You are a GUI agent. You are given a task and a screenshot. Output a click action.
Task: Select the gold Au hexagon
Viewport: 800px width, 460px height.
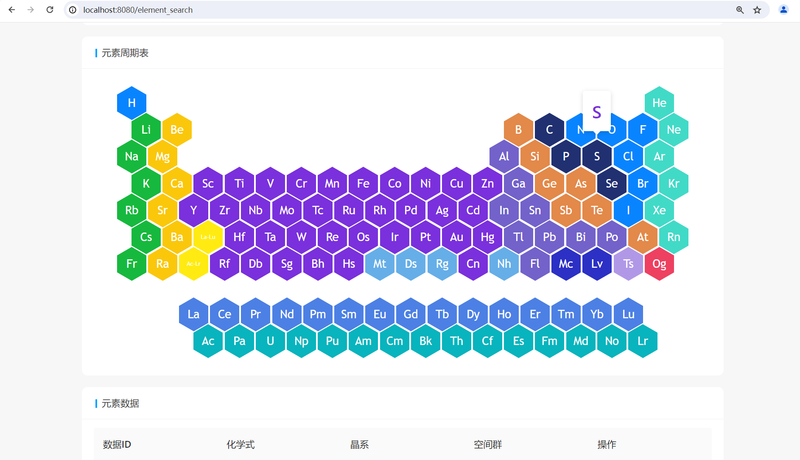pyautogui.click(x=456, y=237)
